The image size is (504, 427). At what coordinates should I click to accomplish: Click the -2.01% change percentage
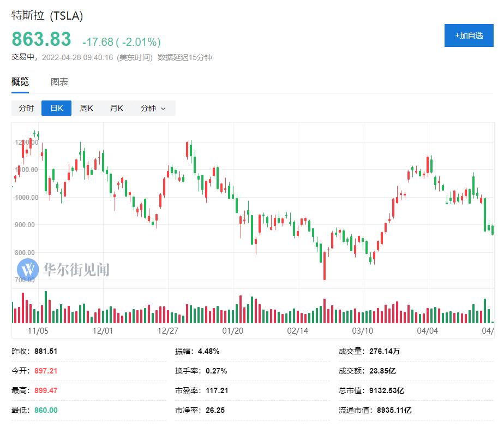point(138,39)
